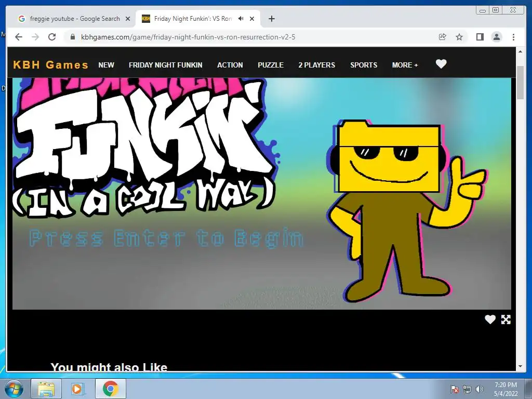Go back using the browser back arrow
Viewport: 532px width, 399px height.
click(x=19, y=37)
